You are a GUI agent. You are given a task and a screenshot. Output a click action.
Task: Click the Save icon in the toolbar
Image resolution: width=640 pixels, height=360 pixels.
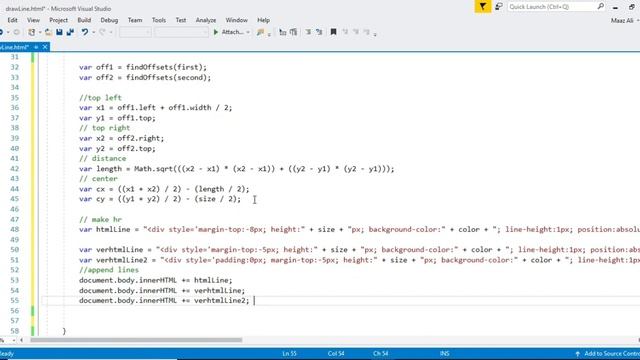[59, 32]
